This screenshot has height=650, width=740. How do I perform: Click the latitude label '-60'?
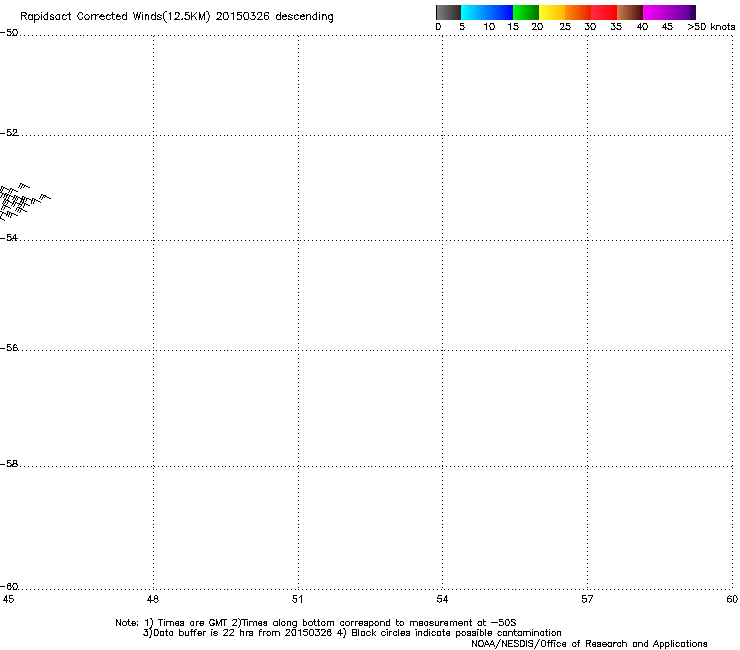[x=9, y=586]
